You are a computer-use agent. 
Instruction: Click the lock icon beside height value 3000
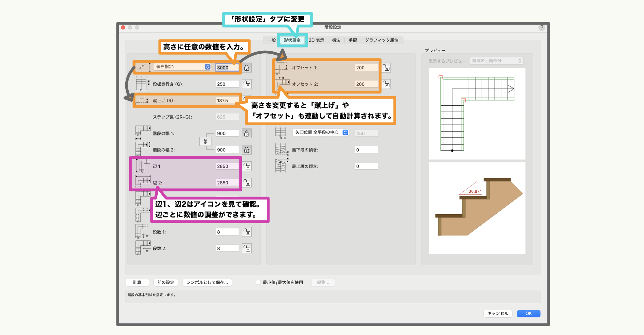tap(247, 68)
